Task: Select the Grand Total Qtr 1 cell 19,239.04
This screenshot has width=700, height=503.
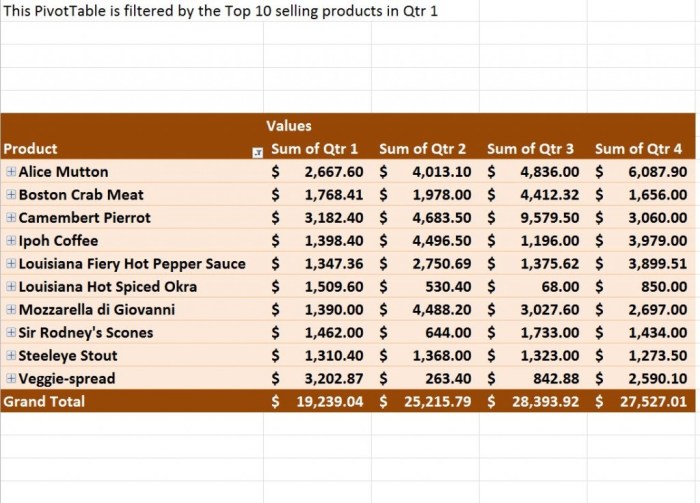Action: (317, 401)
